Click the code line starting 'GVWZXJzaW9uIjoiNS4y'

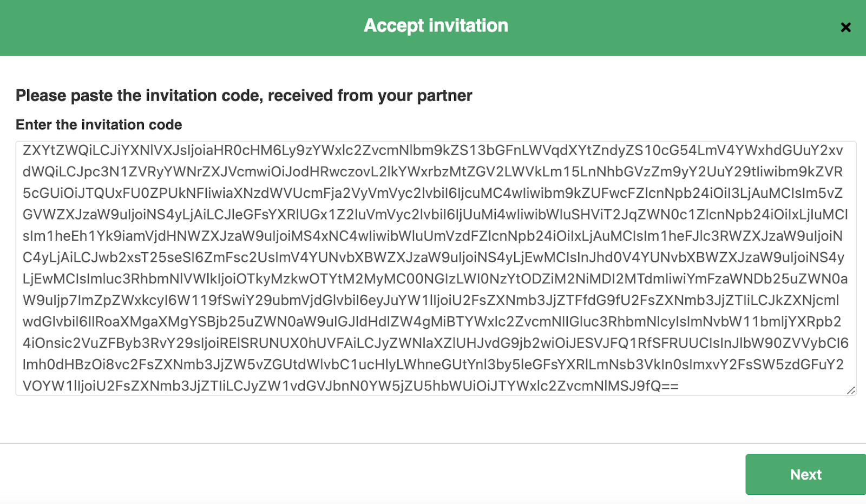(x=432, y=215)
